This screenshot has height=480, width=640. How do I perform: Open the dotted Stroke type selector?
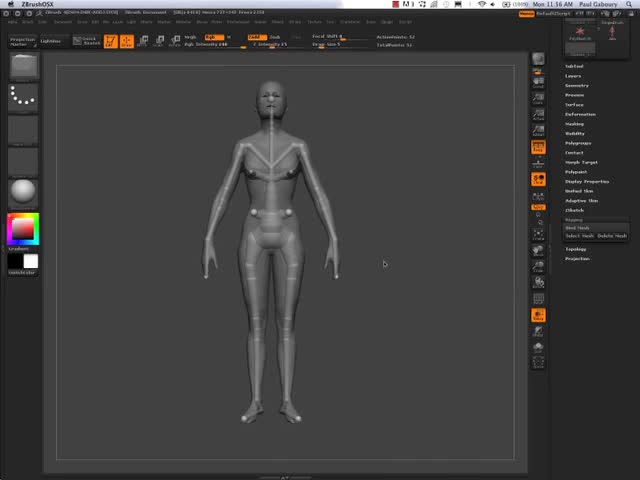[23, 98]
